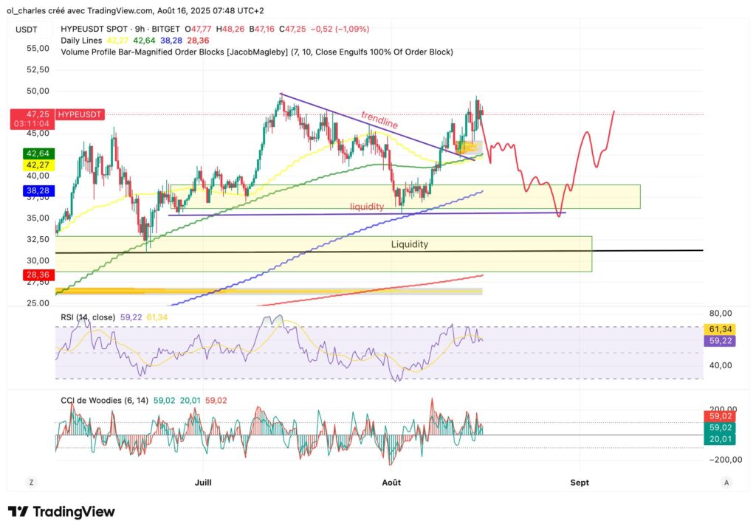Open timezone settings via the Z button
Screen dimensions: 756x532
(31, 481)
